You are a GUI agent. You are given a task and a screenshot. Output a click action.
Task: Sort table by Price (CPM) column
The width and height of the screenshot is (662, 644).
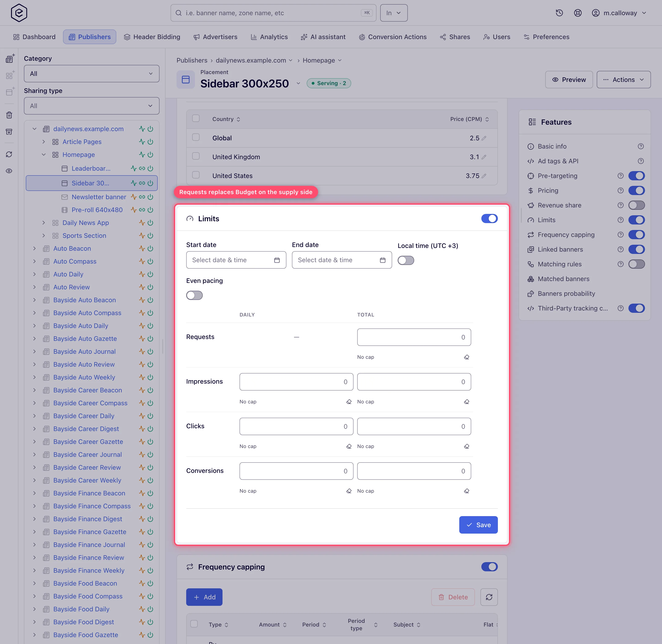pyautogui.click(x=469, y=119)
